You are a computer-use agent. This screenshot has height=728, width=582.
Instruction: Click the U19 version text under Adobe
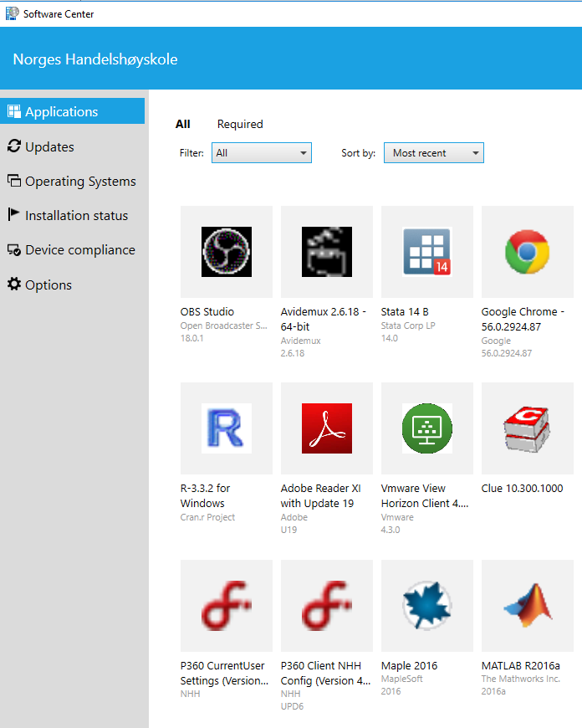[288, 530]
